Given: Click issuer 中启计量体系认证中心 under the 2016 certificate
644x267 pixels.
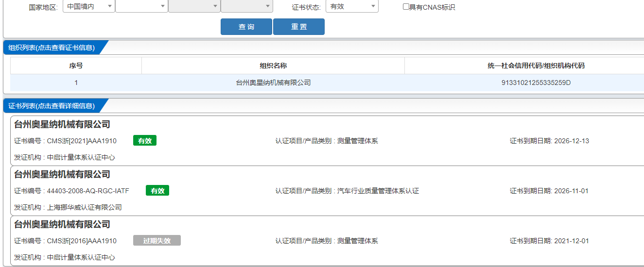Looking at the screenshot, I should tap(81, 257).
